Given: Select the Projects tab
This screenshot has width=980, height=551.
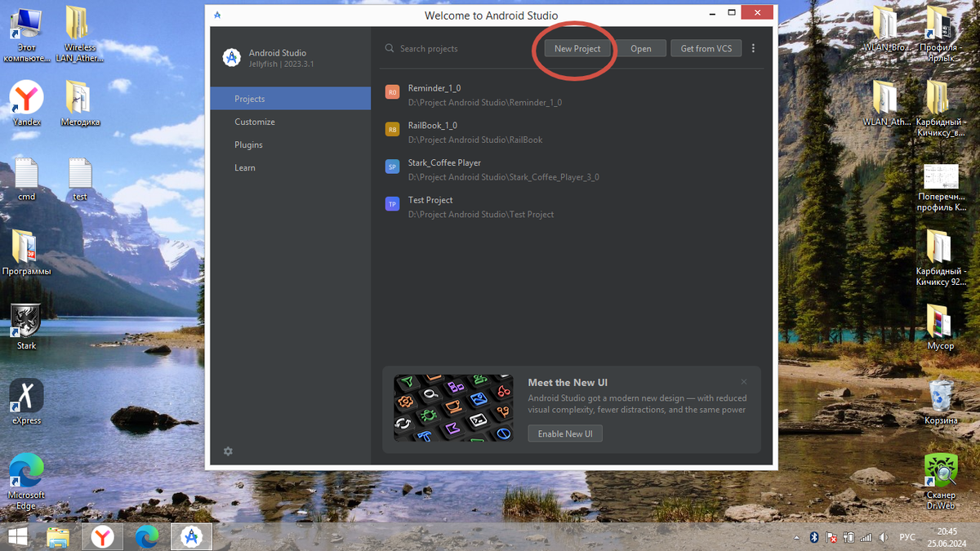Looking at the screenshot, I should click(x=290, y=99).
